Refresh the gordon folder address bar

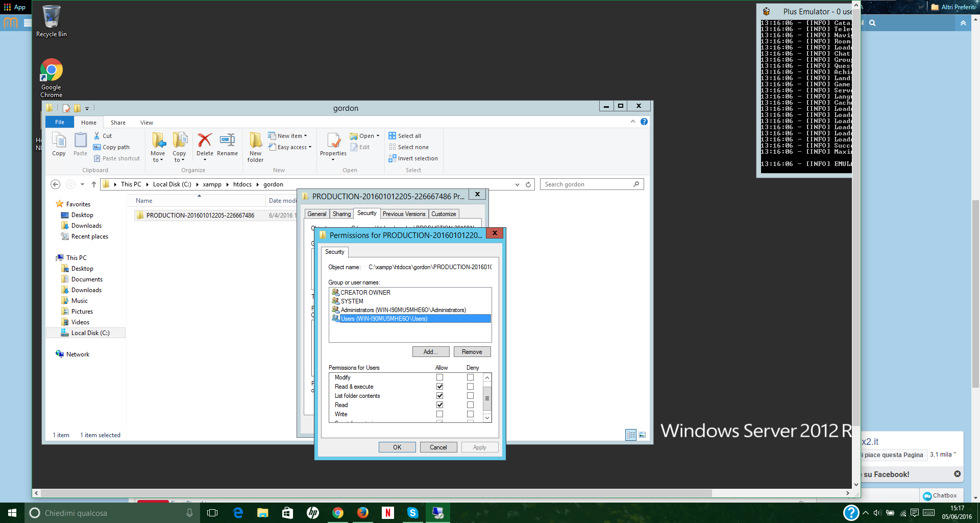pyautogui.click(x=528, y=184)
